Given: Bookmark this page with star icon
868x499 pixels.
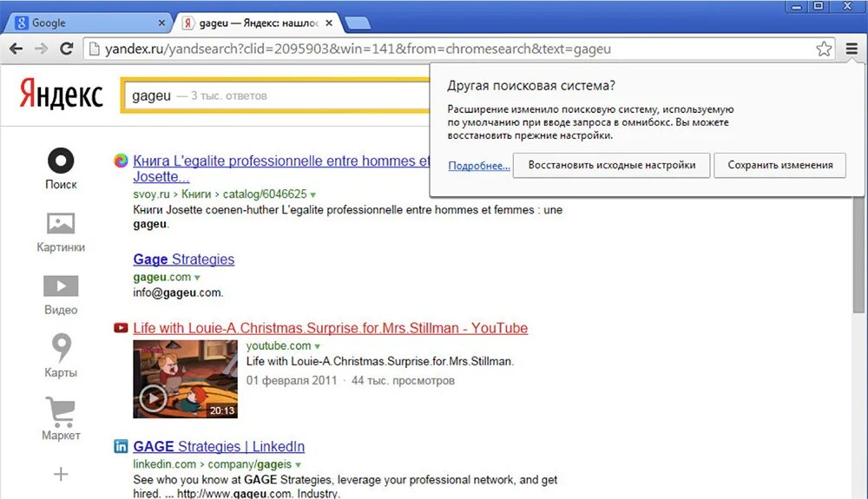Looking at the screenshot, I should click(x=824, y=49).
